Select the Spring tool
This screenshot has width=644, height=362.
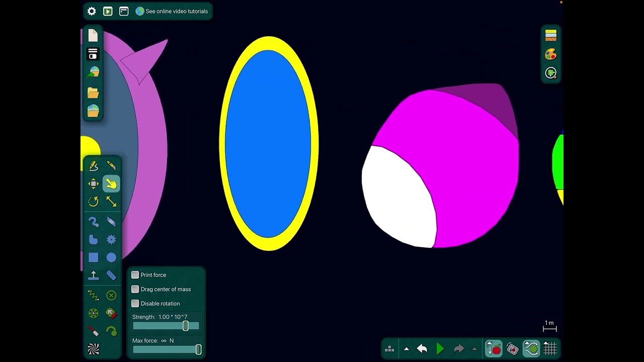click(94, 296)
